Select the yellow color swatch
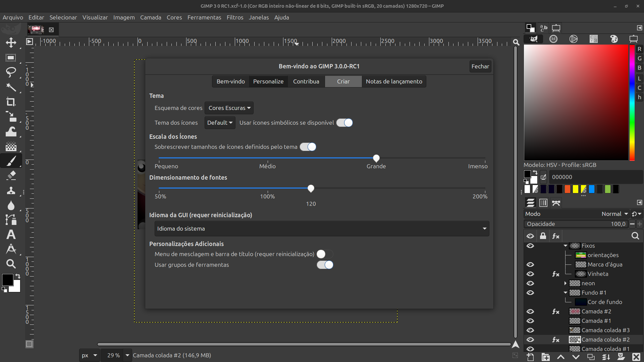Image resolution: width=644 pixels, height=362 pixels. coord(576,189)
